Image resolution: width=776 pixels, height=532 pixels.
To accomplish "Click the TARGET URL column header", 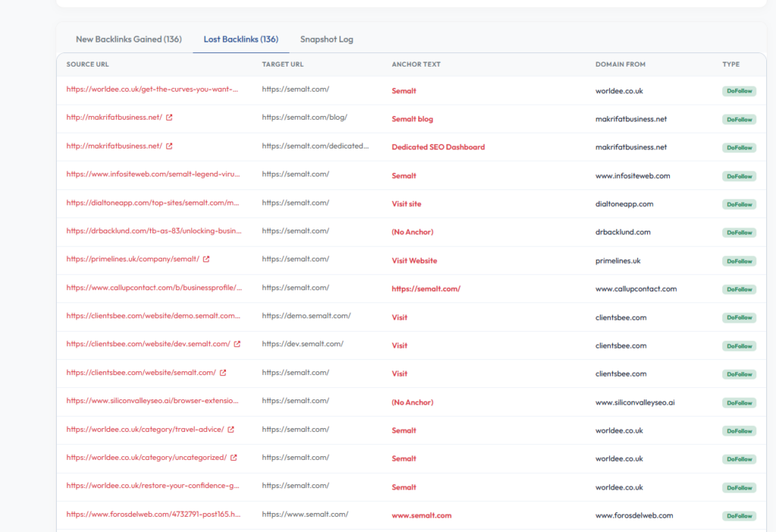I will pyautogui.click(x=283, y=64).
